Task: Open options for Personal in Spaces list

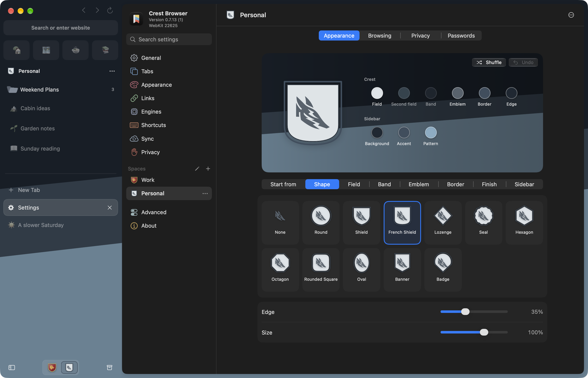Action: [x=205, y=193]
